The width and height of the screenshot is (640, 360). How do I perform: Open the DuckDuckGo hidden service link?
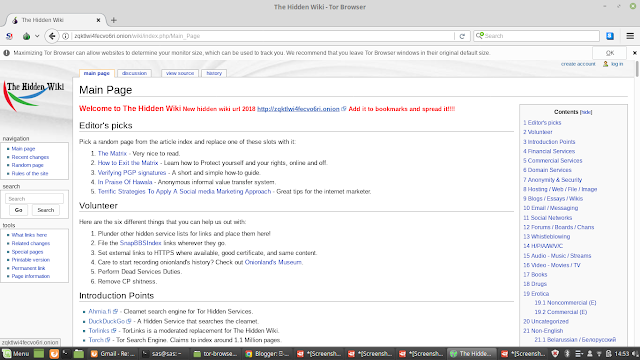(107, 321)
